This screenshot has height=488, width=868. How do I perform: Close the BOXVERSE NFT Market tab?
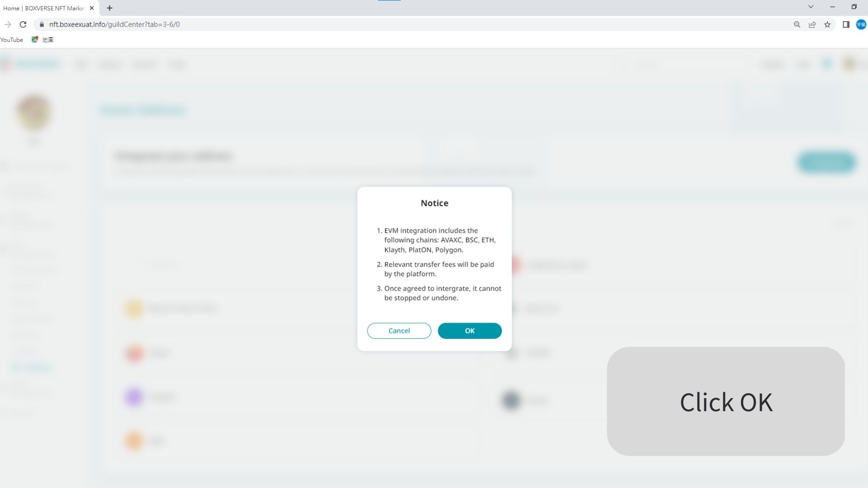pyautogui.click(x=92, y=8)
